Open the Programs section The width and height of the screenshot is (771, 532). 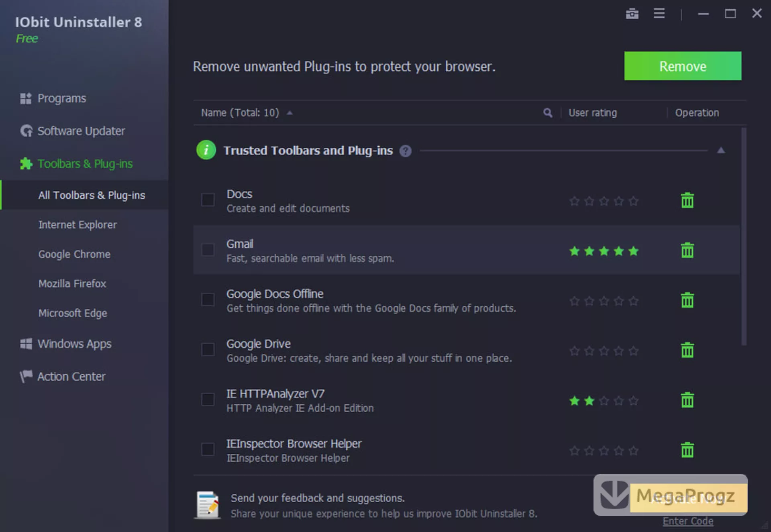pos(62,98)
